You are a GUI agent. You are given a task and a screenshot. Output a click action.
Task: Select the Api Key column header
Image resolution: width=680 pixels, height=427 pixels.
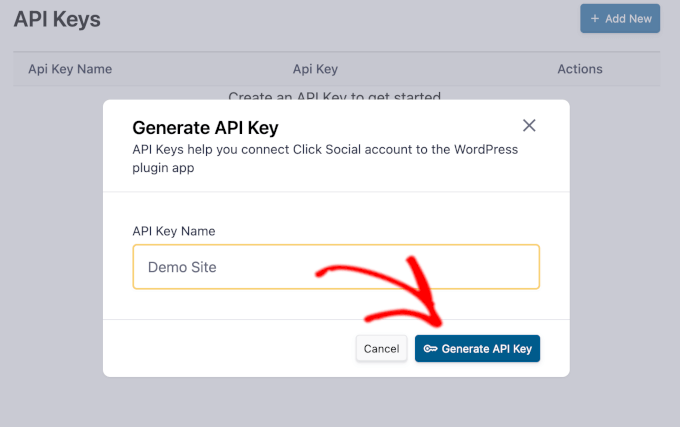315,69
